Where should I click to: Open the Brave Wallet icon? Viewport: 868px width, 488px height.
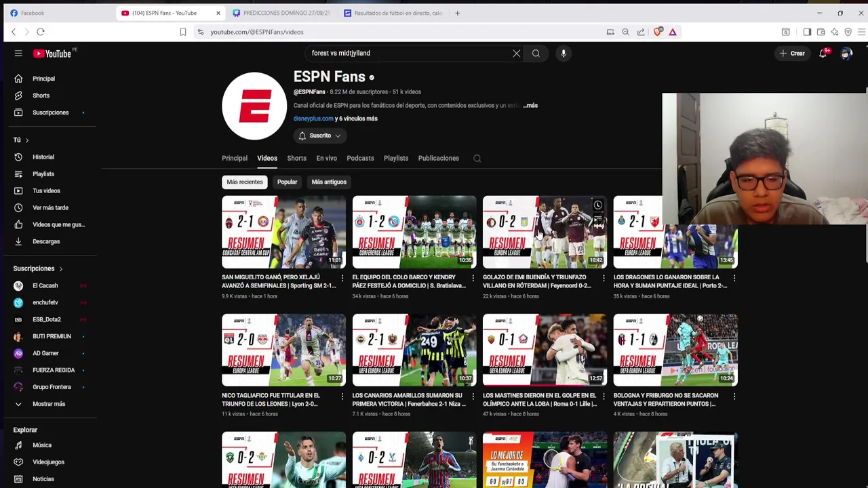(821, 32)
